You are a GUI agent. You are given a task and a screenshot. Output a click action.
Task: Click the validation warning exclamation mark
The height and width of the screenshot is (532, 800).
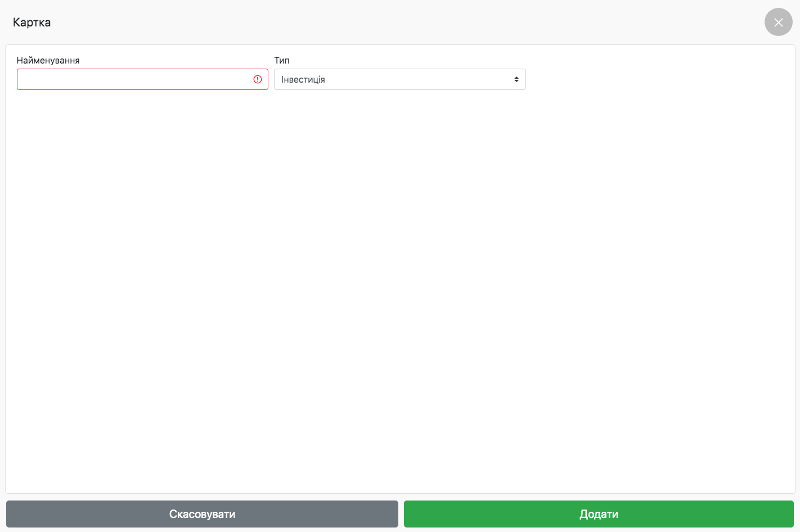[x=258, y=79]
